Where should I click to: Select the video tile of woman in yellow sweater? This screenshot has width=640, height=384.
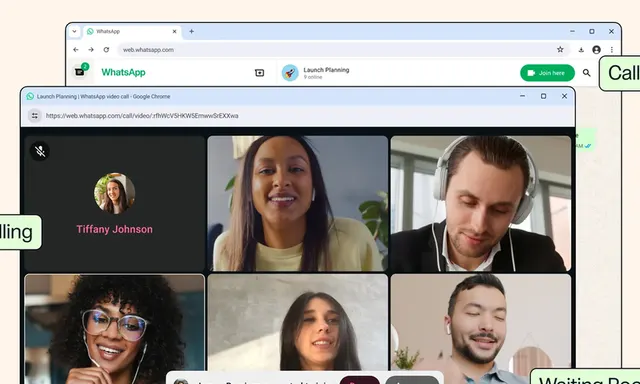298,203
